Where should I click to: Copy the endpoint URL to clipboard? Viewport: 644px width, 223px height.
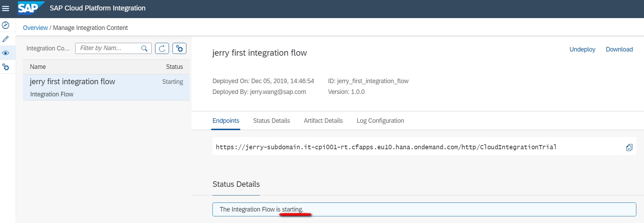click(629, 148)
